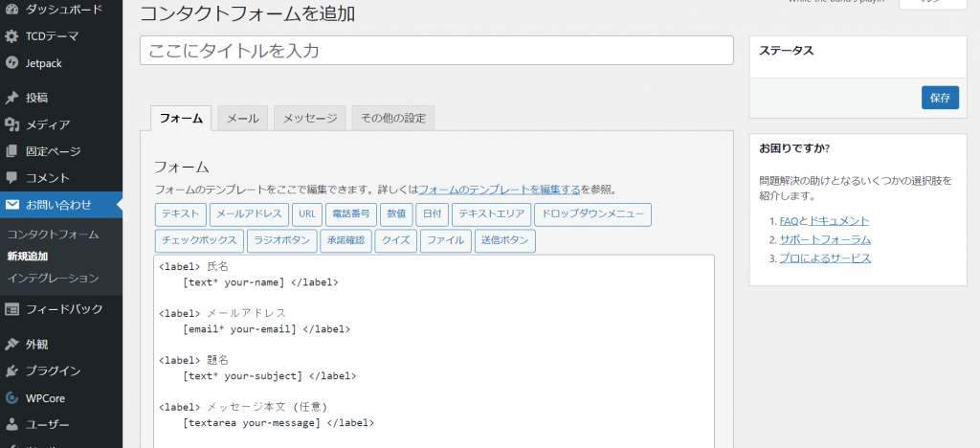Insert a 電話番号 tag
The image size is (980, 448).
tap(351, 214)
